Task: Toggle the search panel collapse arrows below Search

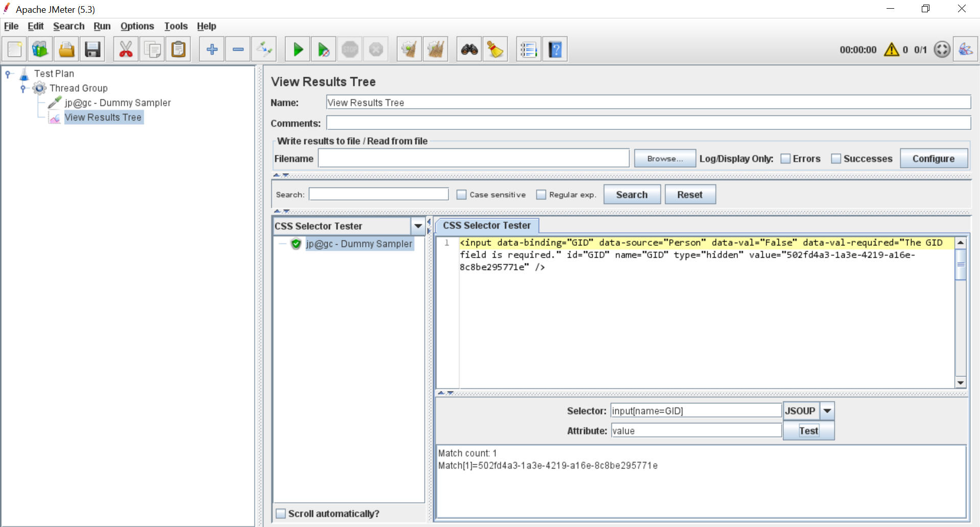Action: pos(281,211)
